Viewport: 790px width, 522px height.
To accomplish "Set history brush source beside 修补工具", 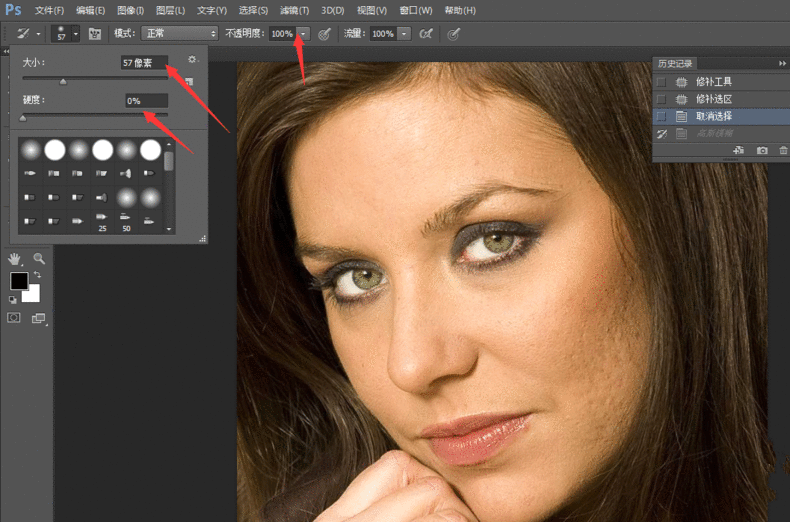I will [661, 82].
